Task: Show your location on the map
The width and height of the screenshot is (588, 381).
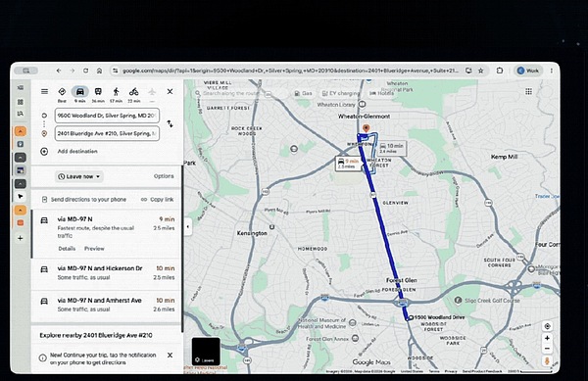Action: point(547,326)
